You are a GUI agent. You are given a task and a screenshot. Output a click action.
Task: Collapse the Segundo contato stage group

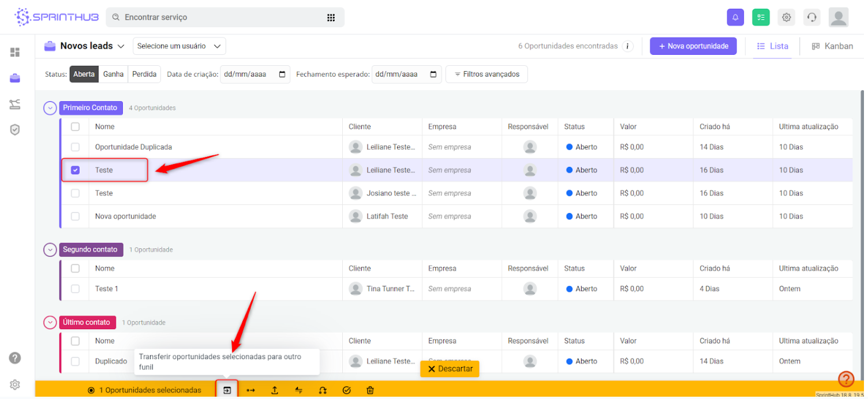50,250
